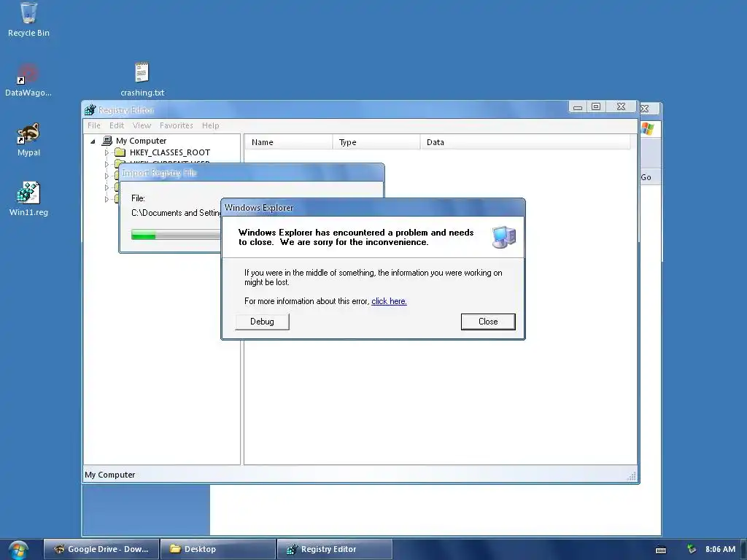Click the Type column header
Viewport: 747px width, 560px height.
pyautogui.click(x=376, y=142)
